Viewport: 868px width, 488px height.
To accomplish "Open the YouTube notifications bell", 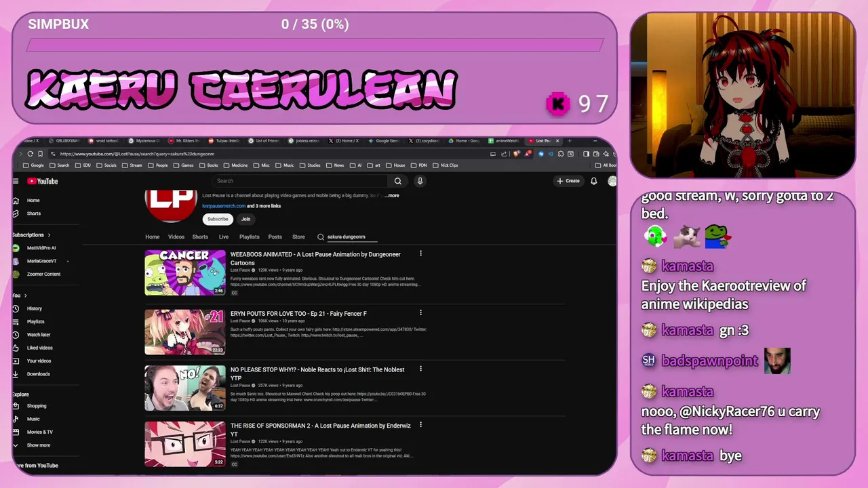I will (594, 181).
